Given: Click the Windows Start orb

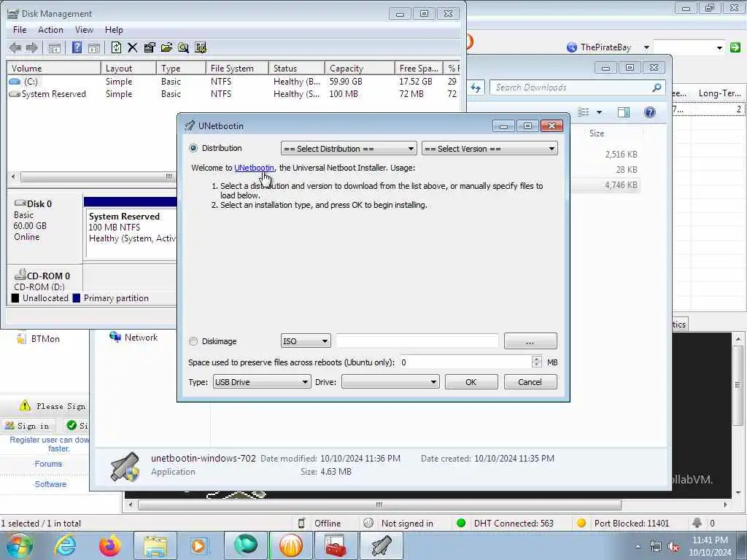Looking at the screenshot, I should point(19,545).
